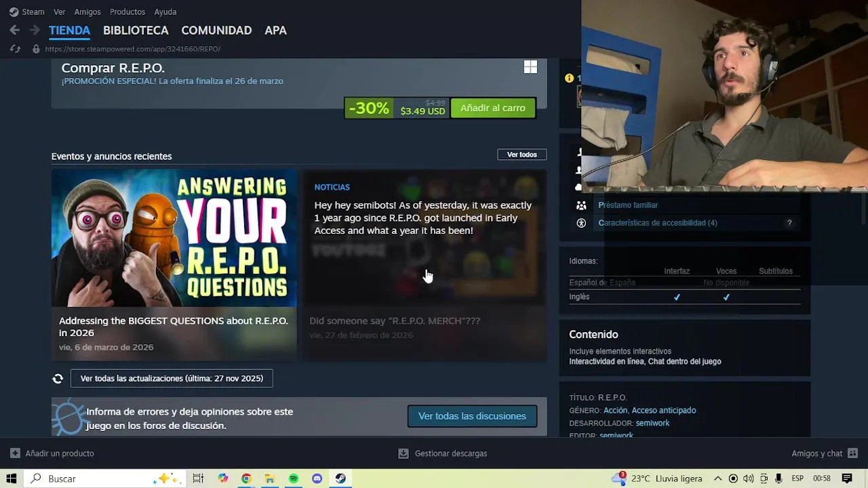Open the semiwork developer link
The image size is (868, 488).
[652, 424]
